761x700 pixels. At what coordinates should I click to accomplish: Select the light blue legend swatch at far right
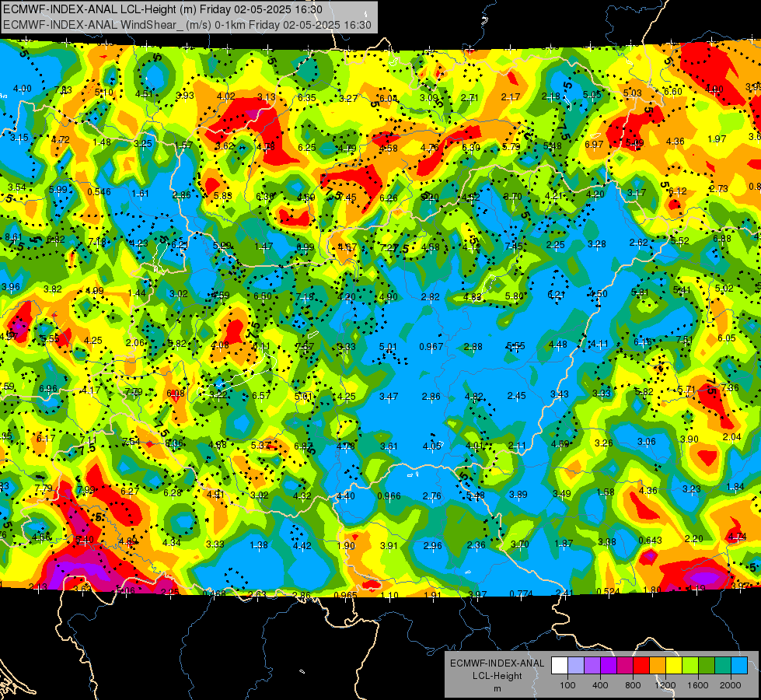point(740,666)
